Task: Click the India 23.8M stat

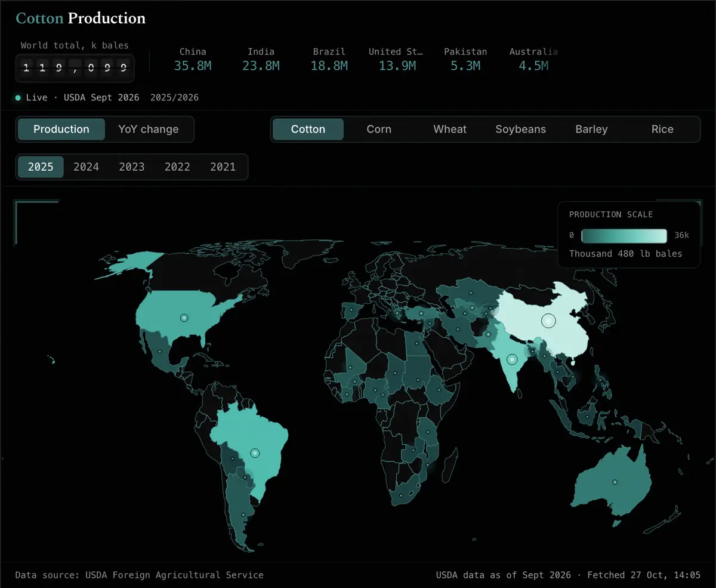Action: point(261,59)
